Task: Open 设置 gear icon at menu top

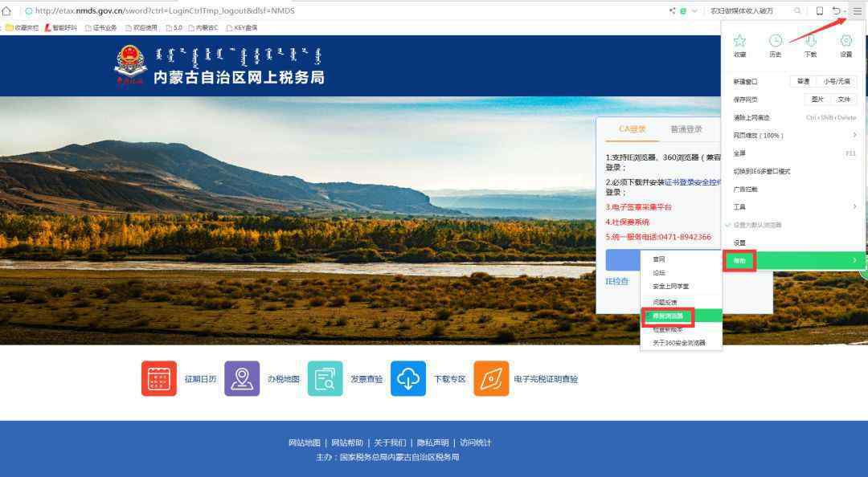Action: (x=845, y=41)
